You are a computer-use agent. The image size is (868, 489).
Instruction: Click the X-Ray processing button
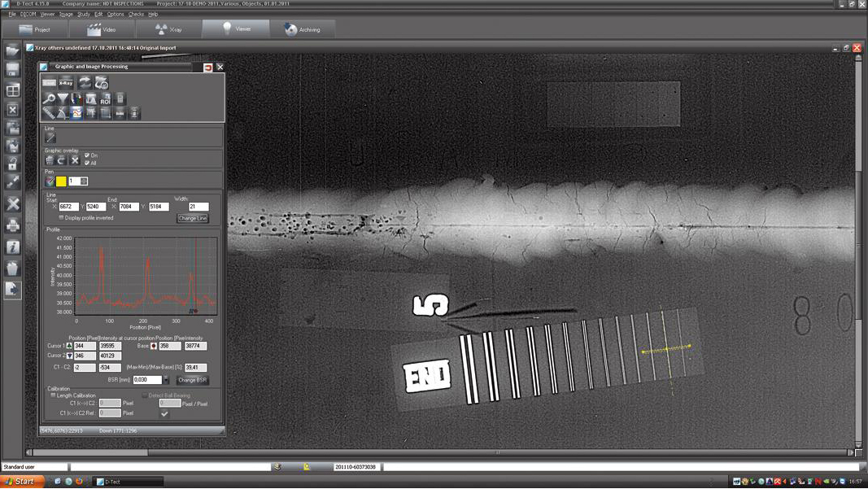click(67, 83)
